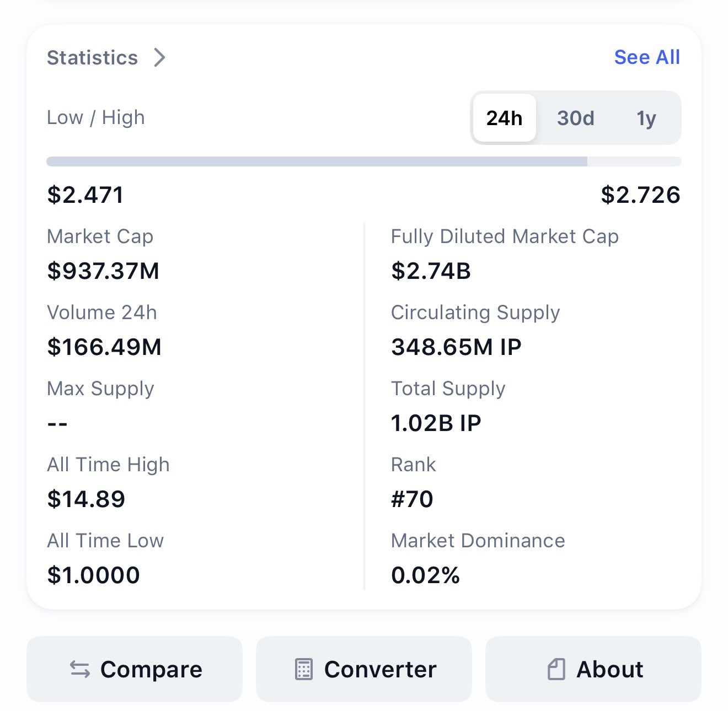This screenshot has height=711, width=728.
Task: Select the 24h low/high range
Action: pyautogui.click(x=504, y=118)
